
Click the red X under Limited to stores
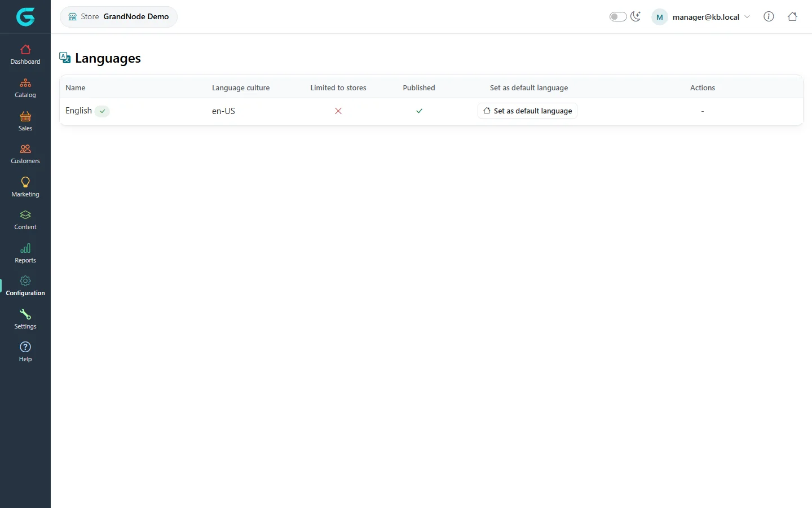point(338,111)
